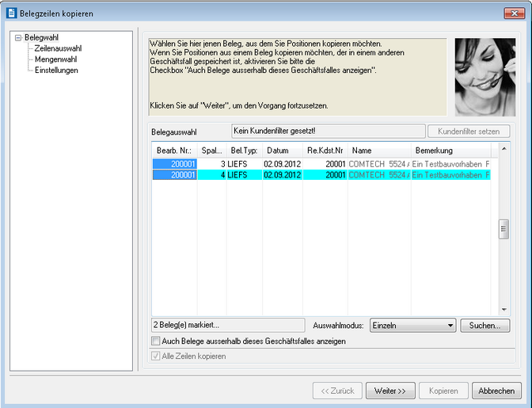Select Zeilenauswahl in the tree
Image resolution: width=532 pixels, height=408 pixels.
click(58, 48)
